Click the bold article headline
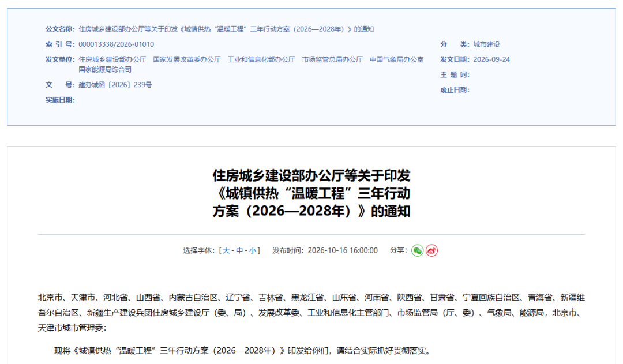 (x=311, y=193)
